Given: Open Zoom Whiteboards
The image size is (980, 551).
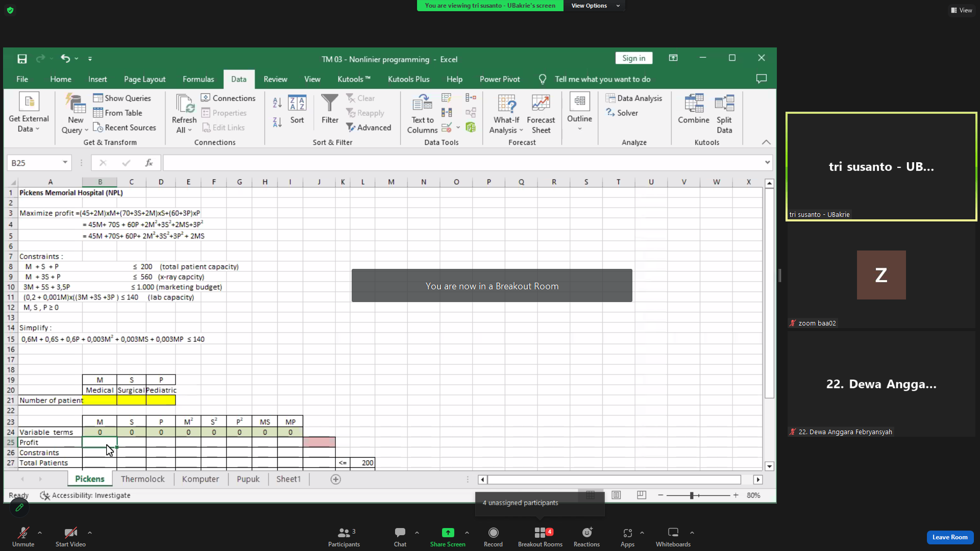Looking at the screenshot, I should click(x=673, y=537).
